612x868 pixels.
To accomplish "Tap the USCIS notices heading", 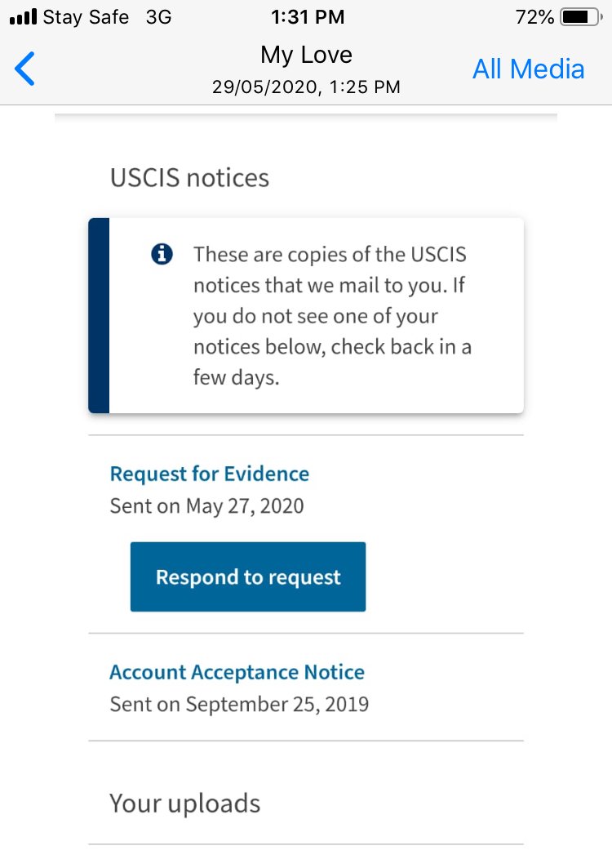I will [x=189, y=178].
